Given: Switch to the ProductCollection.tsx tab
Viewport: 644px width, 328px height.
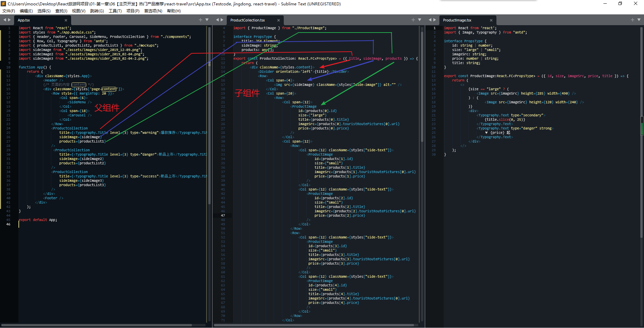Looking at the screenshot, I should pyautogui.click(x=248, y=20).
